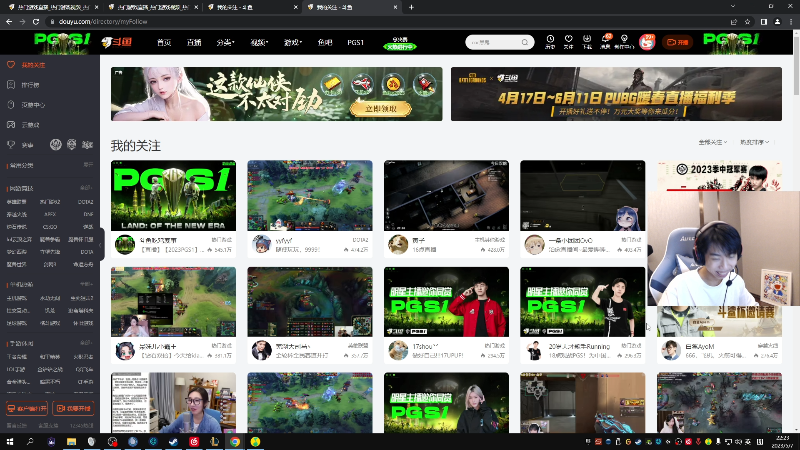This screenshot has height=450, width=800.
Task: Open the female-host PGS1 stream thumbnail
Action: click(446, 403)
